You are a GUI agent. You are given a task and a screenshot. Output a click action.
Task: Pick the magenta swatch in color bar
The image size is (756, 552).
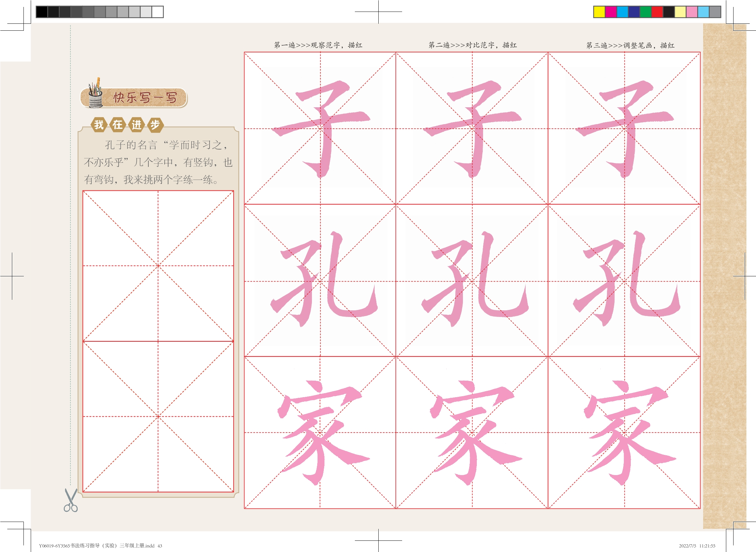(611, 12)
